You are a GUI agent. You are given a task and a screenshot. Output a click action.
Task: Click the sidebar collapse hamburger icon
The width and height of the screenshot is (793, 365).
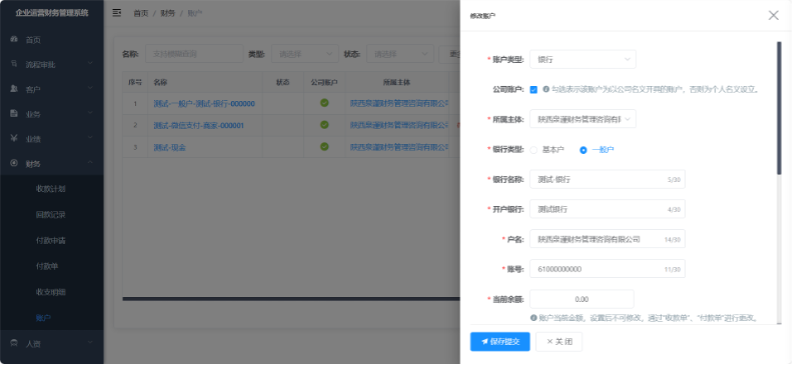[117, 13]
